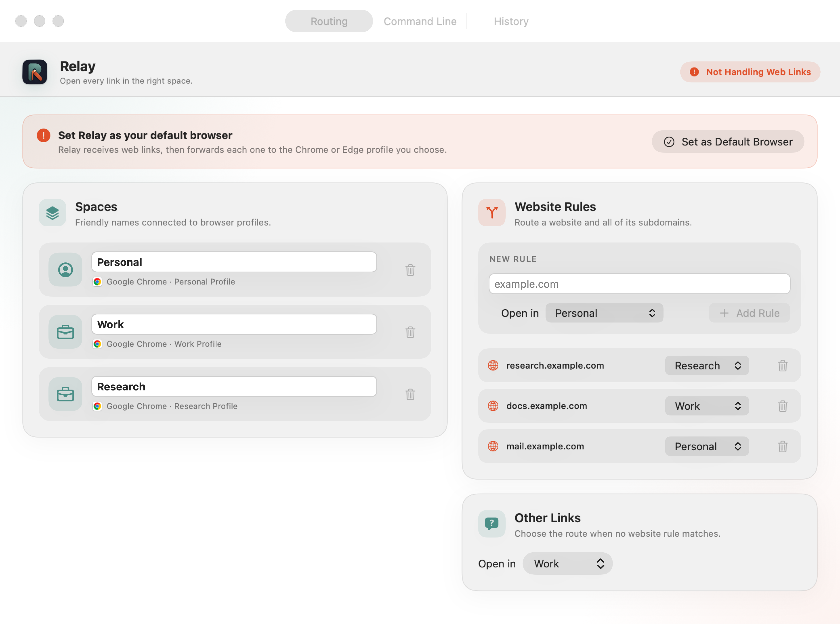Click the globe icon beside mail.example.com

pos(493,446)
